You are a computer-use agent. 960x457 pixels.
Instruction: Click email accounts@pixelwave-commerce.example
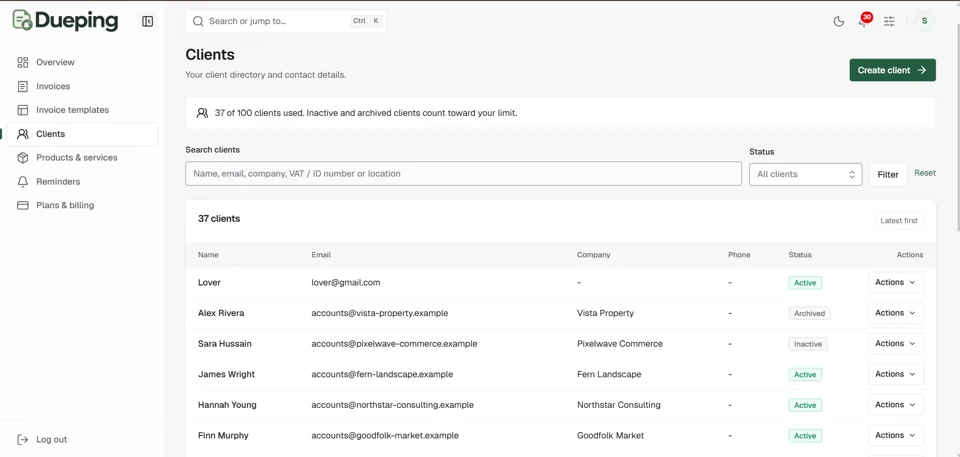coord(394,344)
